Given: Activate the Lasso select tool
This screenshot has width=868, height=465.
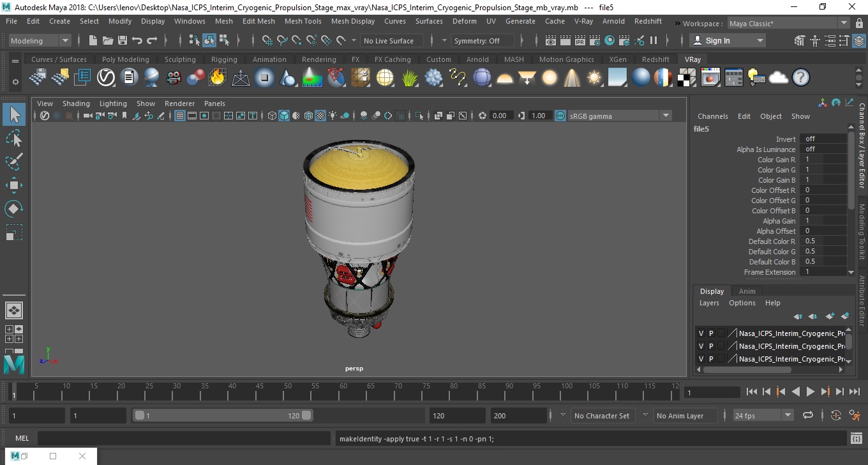Looking at the screenshot, I should [x=14, y=138].
